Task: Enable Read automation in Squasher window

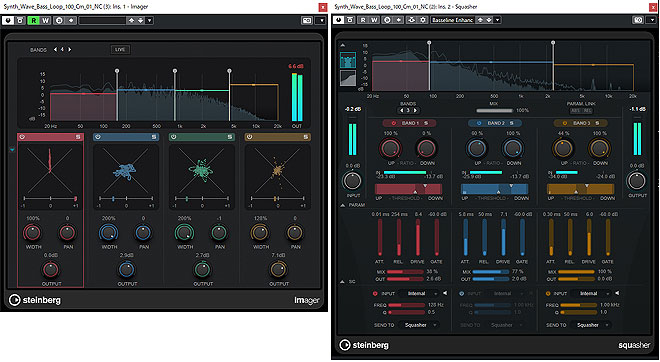Action: (363, 20)
